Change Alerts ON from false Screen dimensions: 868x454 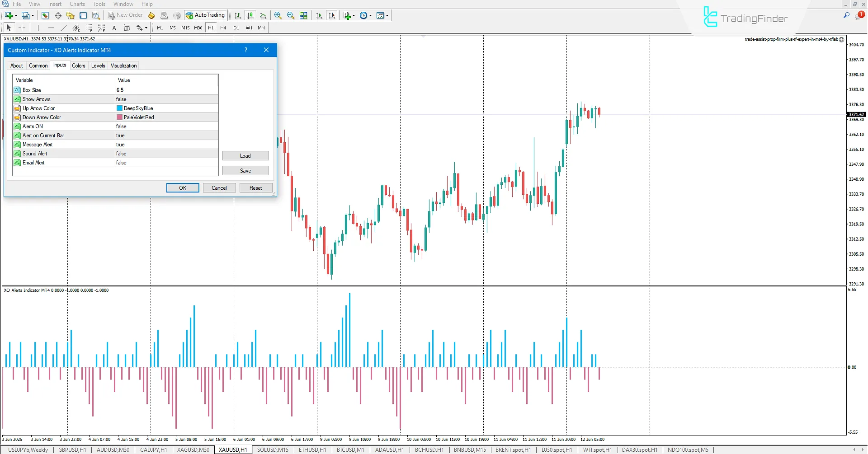pos(166,126)
